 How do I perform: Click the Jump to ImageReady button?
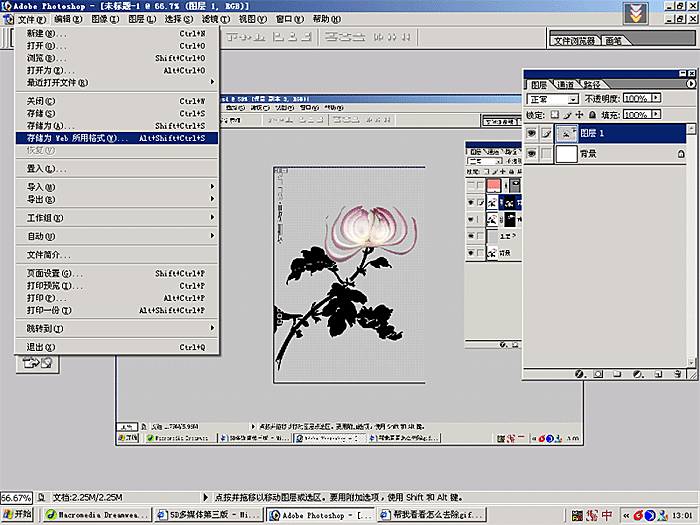coord(38,363)
